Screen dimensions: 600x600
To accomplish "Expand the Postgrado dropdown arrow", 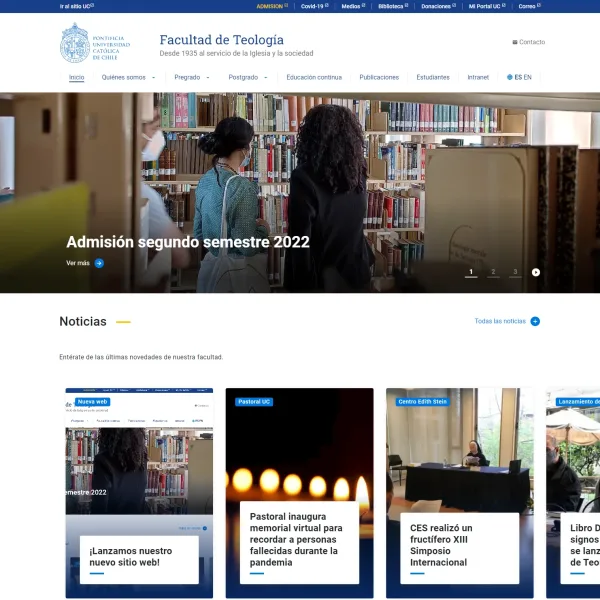I will (266, 78).
